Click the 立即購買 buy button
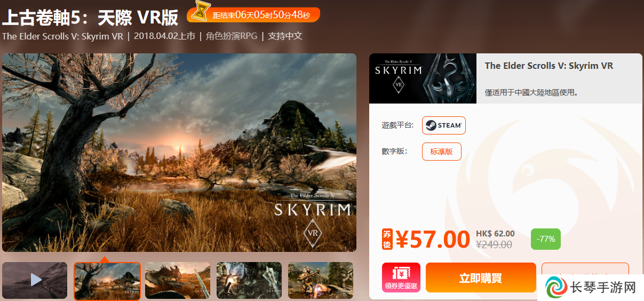The image size is (644, 301). (x=481, y=278)
